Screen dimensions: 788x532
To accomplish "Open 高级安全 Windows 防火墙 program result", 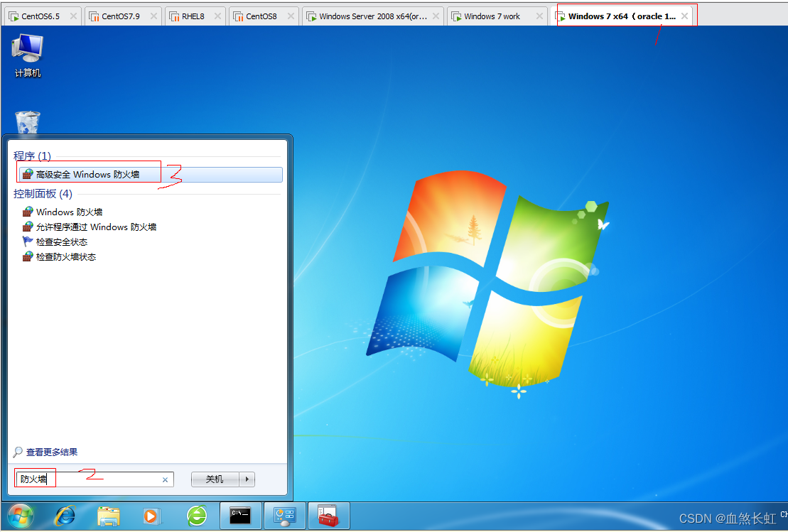I will 151,174.
